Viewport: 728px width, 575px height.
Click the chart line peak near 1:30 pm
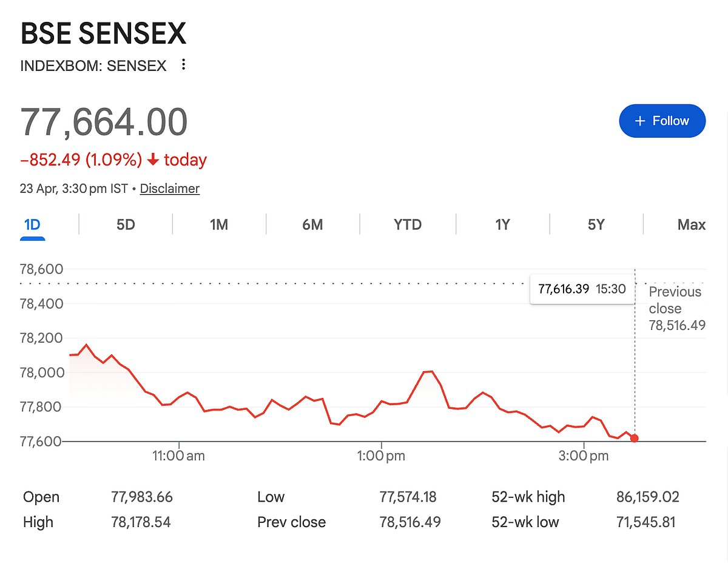428,371
